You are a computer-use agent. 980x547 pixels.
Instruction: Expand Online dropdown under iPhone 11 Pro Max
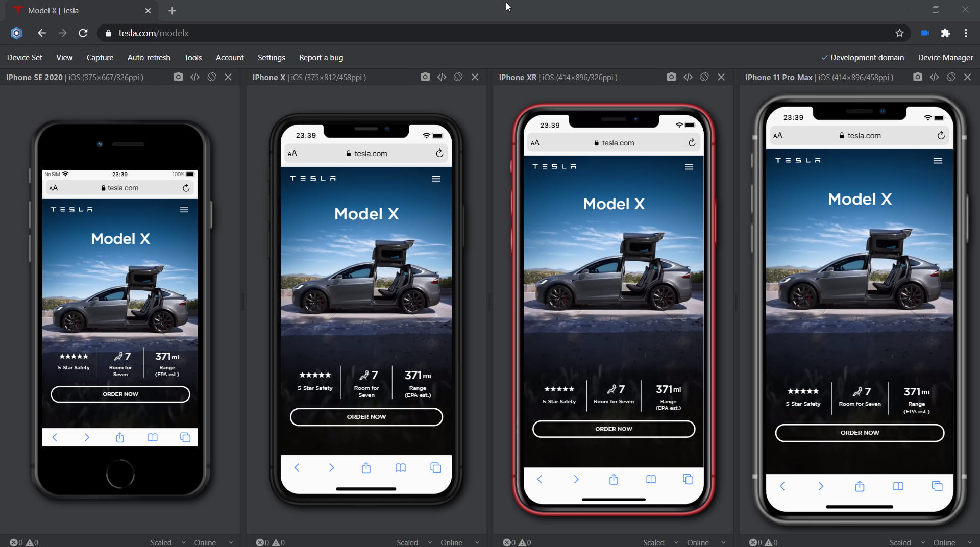point(953,542)
